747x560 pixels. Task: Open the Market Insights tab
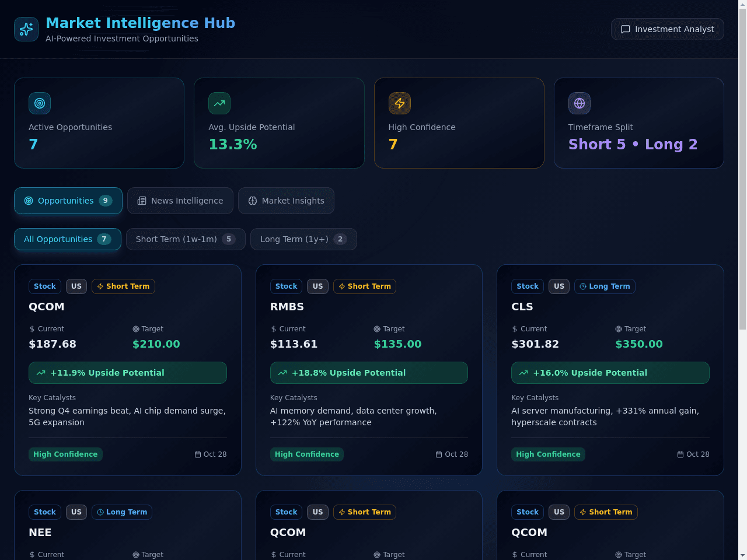pyautogui.click(x=286, y=201)
